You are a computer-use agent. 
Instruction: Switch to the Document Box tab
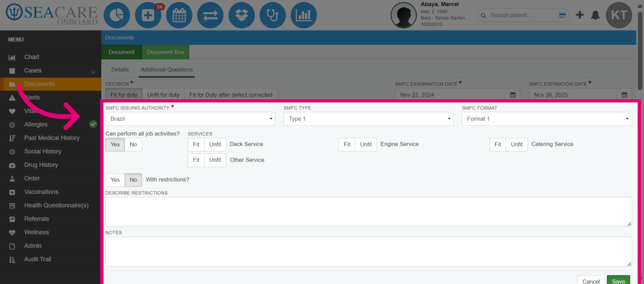[165, 52]
